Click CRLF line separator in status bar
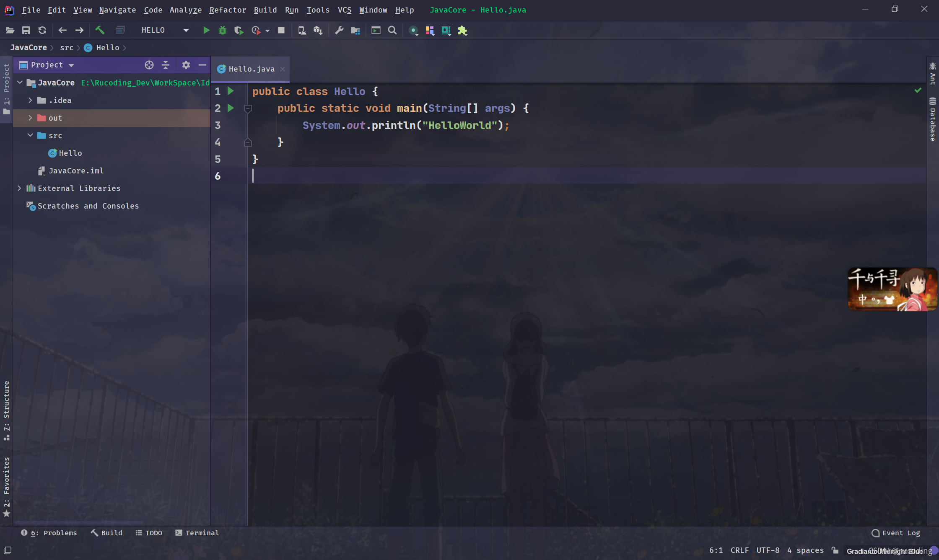This screenshot has width=939, height=560. 739,550
